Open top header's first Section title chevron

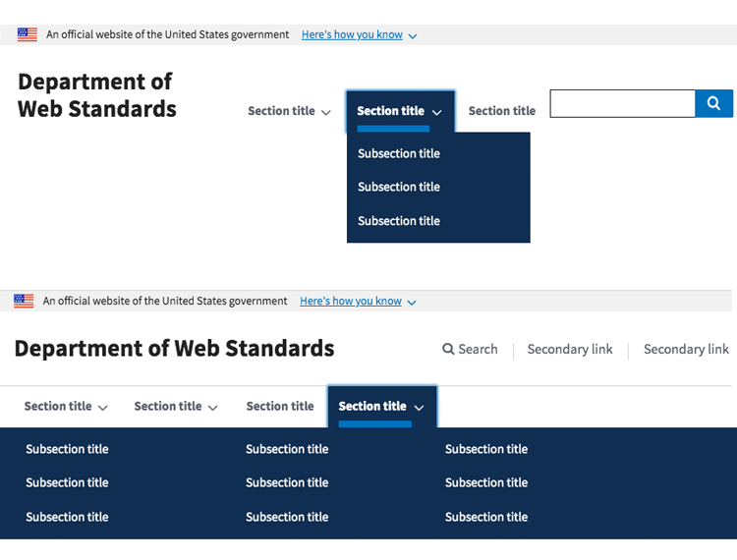pos(325,112)
